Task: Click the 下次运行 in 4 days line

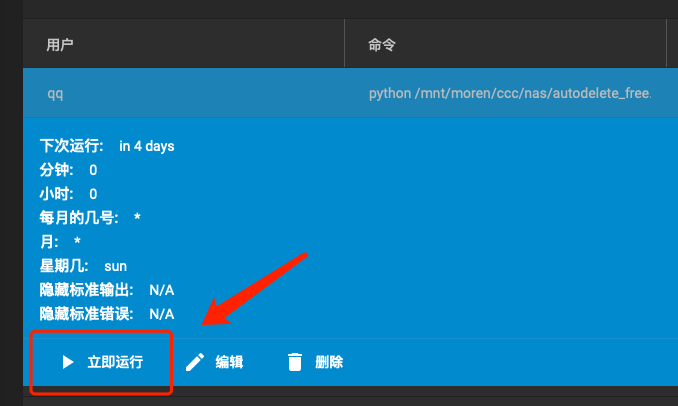Action: 107,146
